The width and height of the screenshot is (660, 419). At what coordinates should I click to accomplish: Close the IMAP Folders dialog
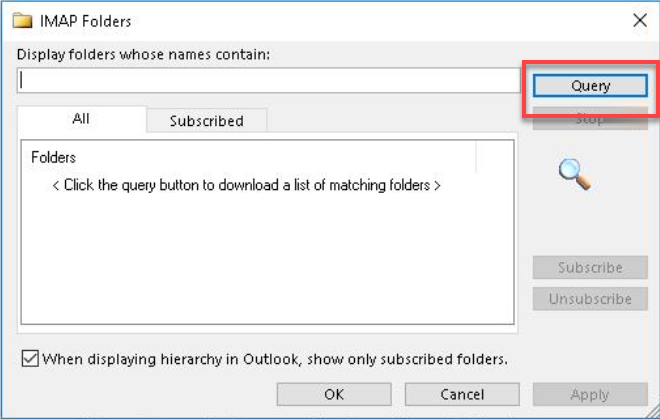(x=639, y=20)
